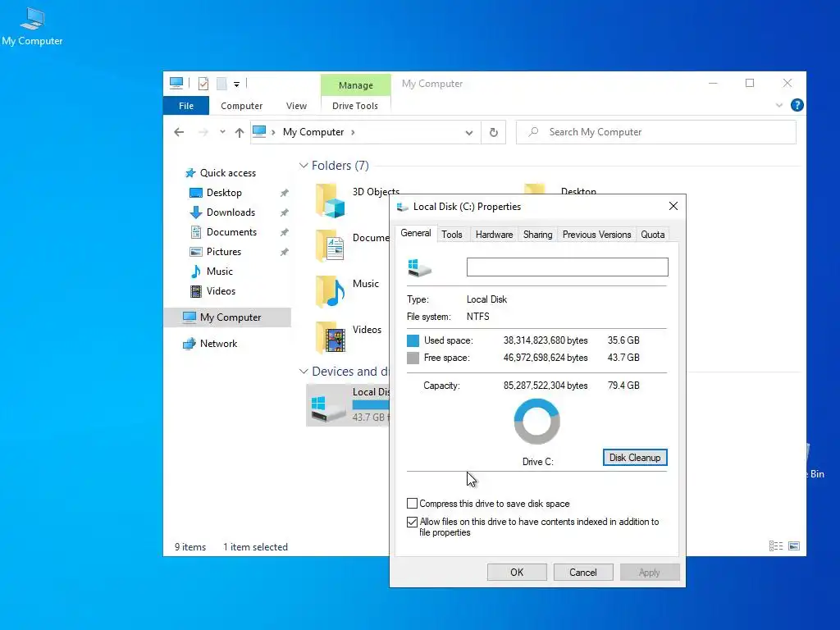
Task: Open Downloads in the navigation pane
Action: (231, 212)
